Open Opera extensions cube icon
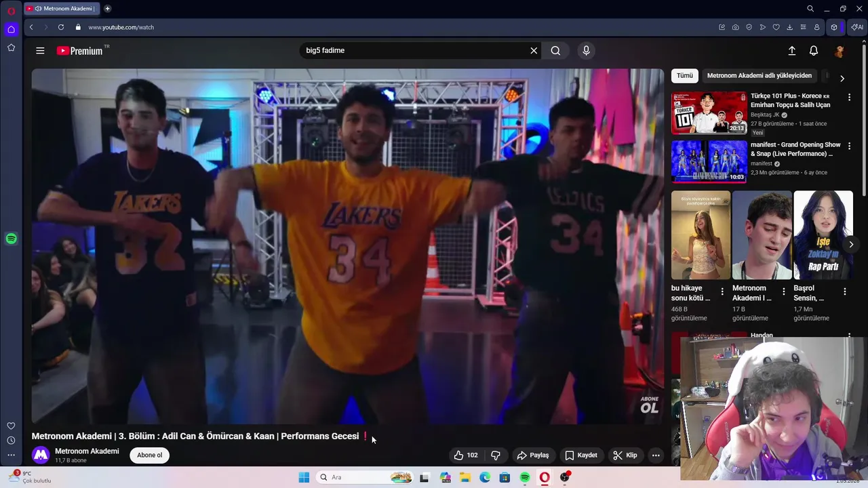The width and height of the screenshot is (868, 488). coord(834,27)
